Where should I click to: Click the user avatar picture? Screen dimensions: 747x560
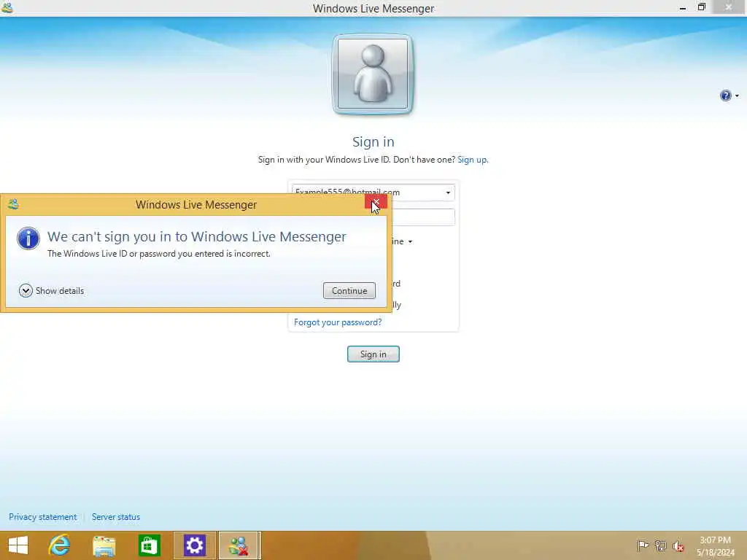pyautogui.click(x=373, y=74)
